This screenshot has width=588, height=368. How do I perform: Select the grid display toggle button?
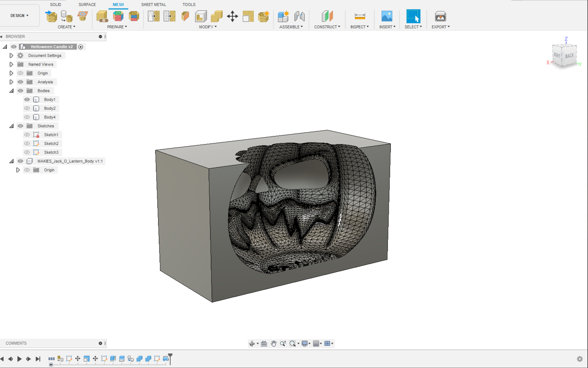[317, 343]
